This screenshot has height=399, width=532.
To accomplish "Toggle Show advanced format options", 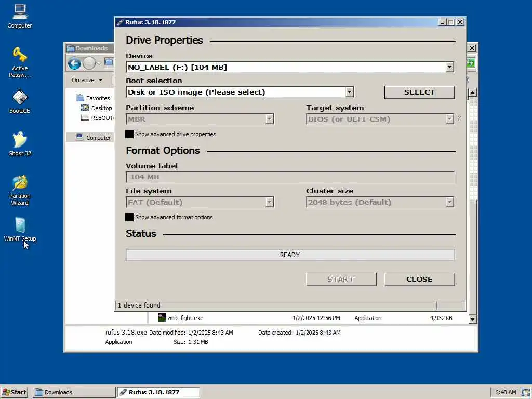I will tap(129, 217).
